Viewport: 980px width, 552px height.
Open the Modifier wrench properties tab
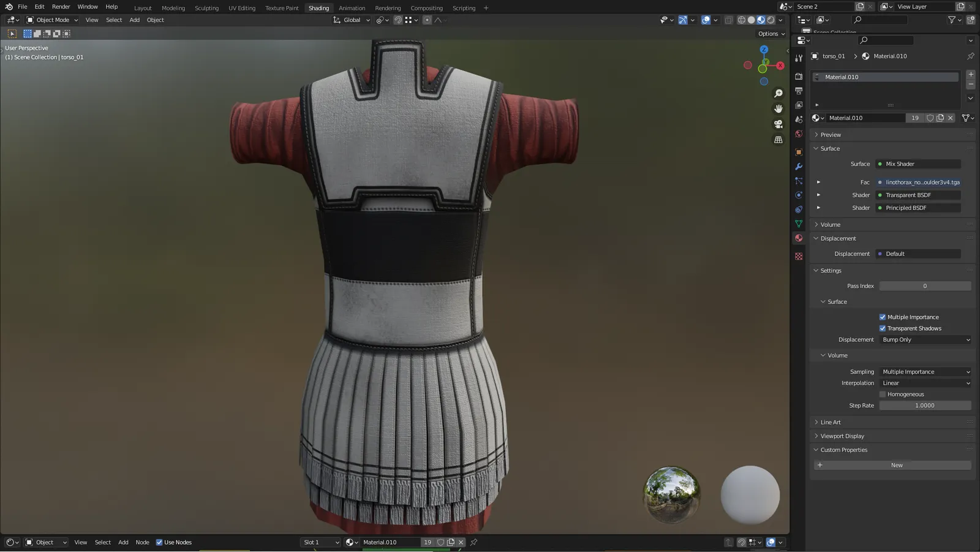[x=799, y=167]
